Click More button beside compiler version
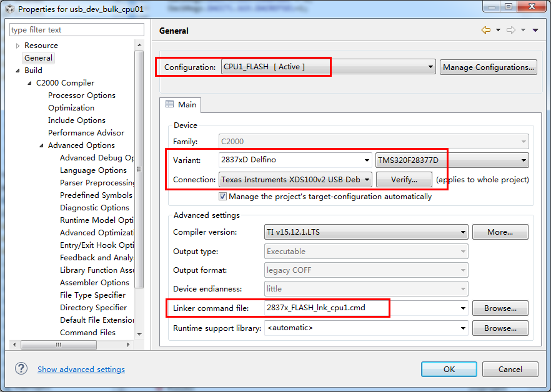This screenshot has height=392, width=551. coord(500,232)
